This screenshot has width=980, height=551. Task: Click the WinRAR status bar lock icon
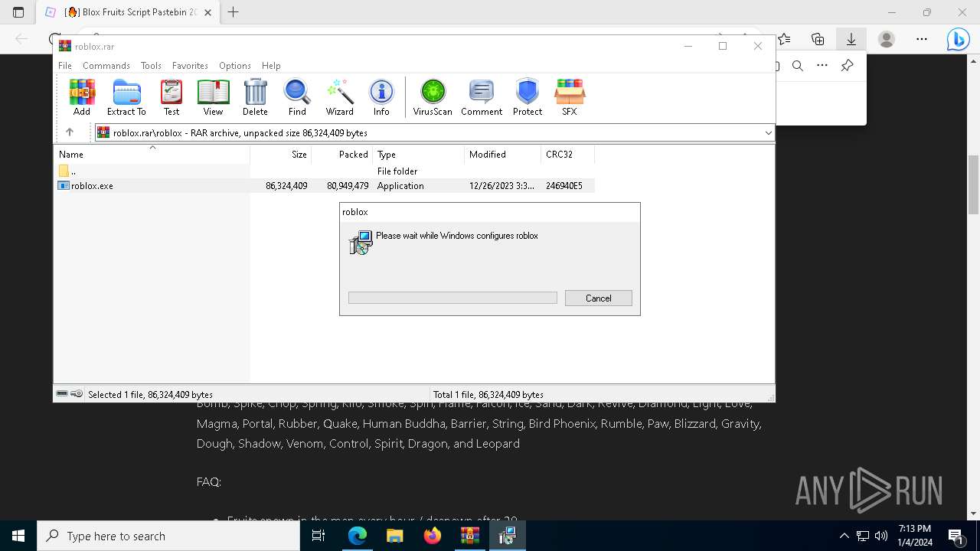tap(77, 394)
